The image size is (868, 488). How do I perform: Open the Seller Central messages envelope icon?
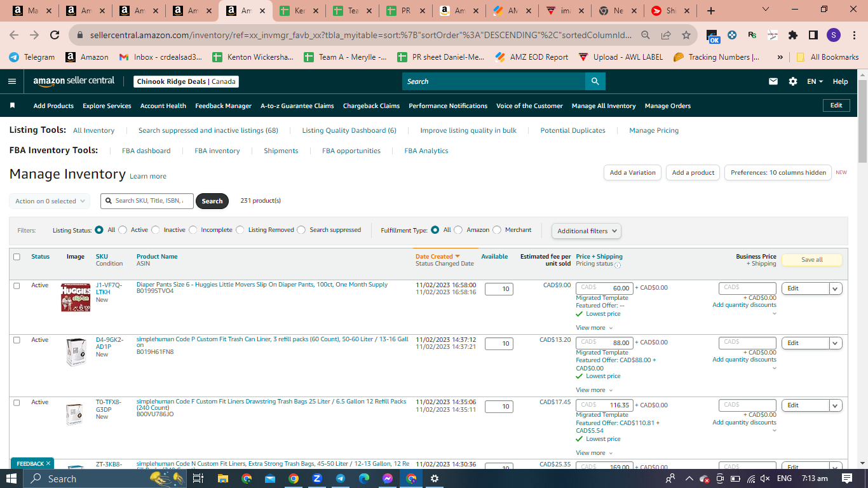(x=773, y=81)
